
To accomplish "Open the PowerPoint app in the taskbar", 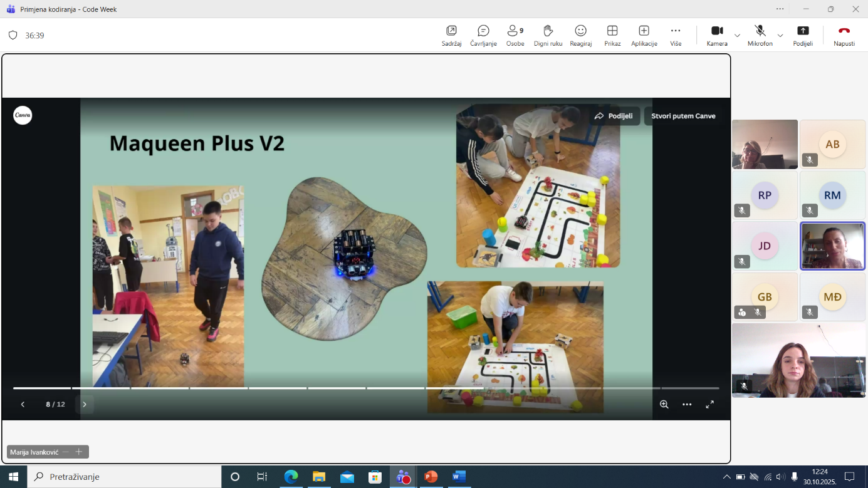I will (x=431, y=477).
